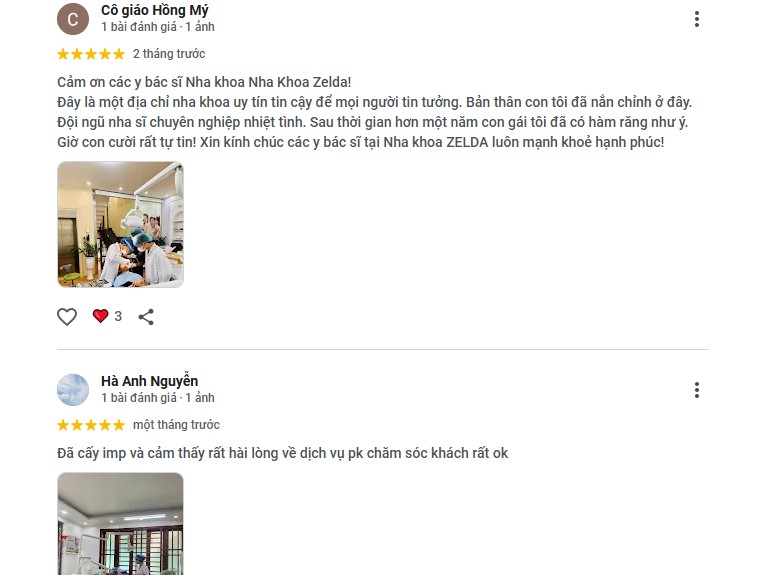Click '1 bài đánh giá · 1 ảnh' under Hồng Mý
This screenshot has width=760, height=575.
158,27
